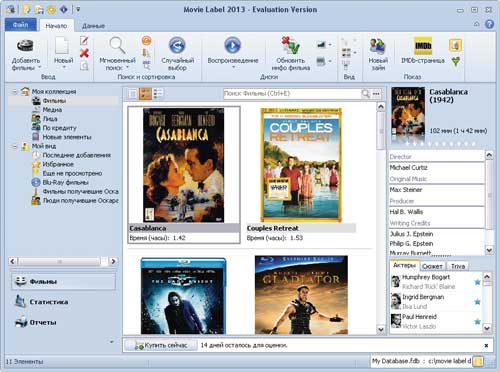
Task: Select Фильмы in collection tree
Action: pos(54,101)
